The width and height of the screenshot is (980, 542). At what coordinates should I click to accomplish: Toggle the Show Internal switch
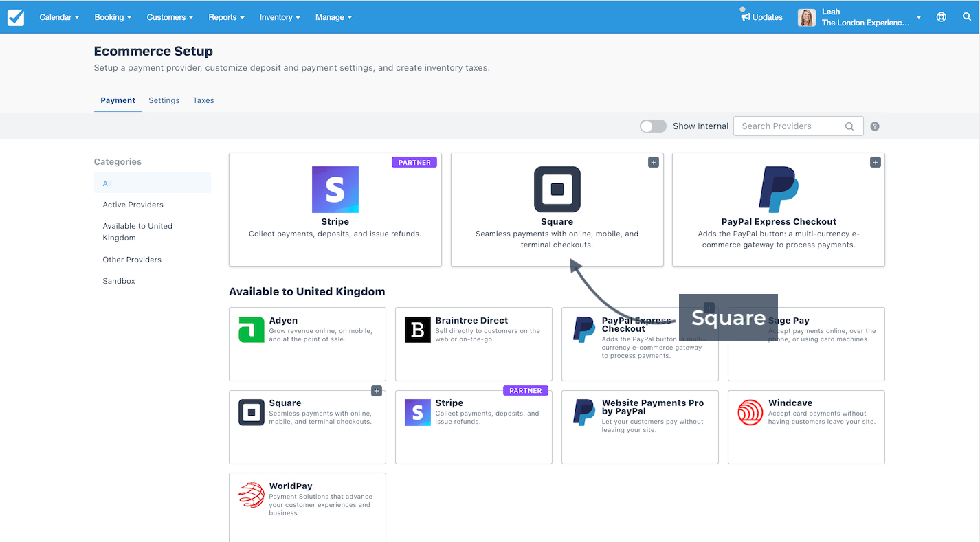(x=653, y=126)
